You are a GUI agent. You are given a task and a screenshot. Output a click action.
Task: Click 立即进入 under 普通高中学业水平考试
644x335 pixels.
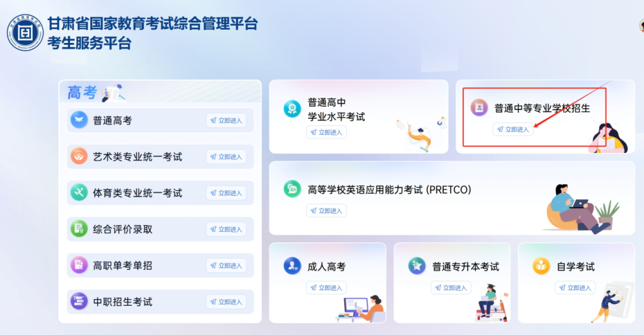tap(326, 132)
